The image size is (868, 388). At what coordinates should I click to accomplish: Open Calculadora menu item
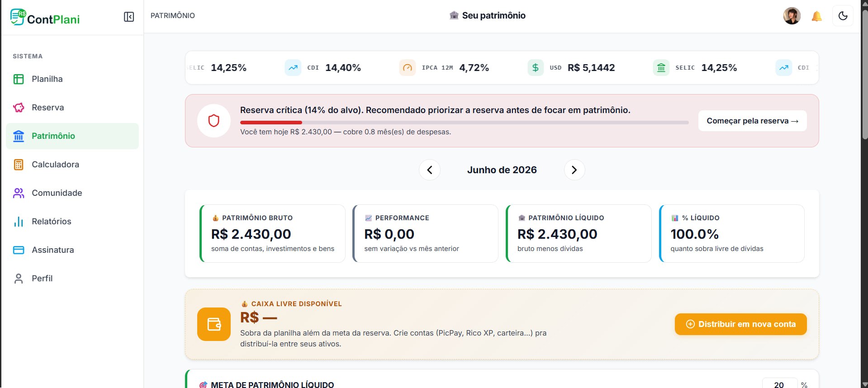pos(72,165)
